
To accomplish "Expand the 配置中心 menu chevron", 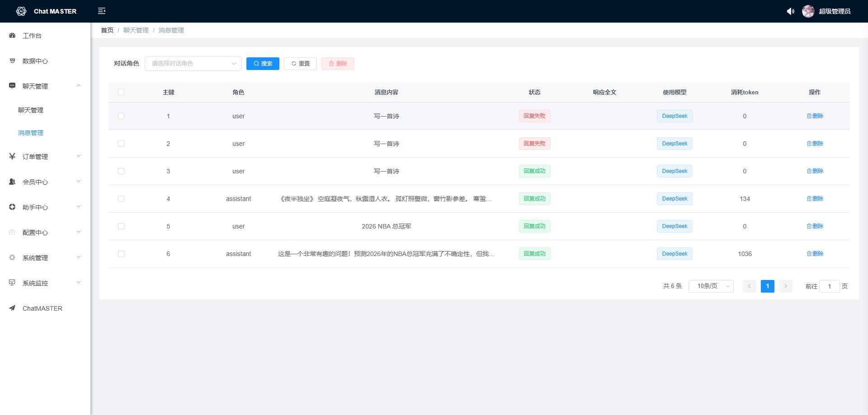I will pyautogui.click(x=79, y=232).
